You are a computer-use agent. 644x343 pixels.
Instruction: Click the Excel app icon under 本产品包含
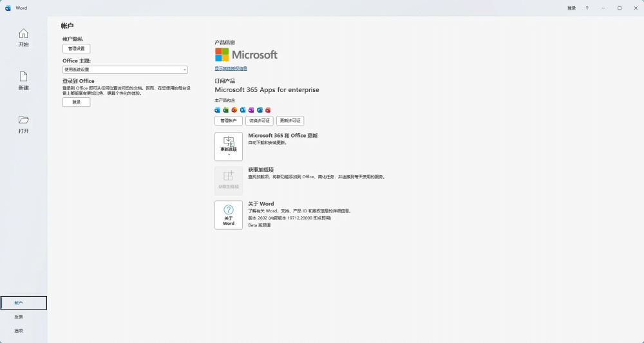226,110
